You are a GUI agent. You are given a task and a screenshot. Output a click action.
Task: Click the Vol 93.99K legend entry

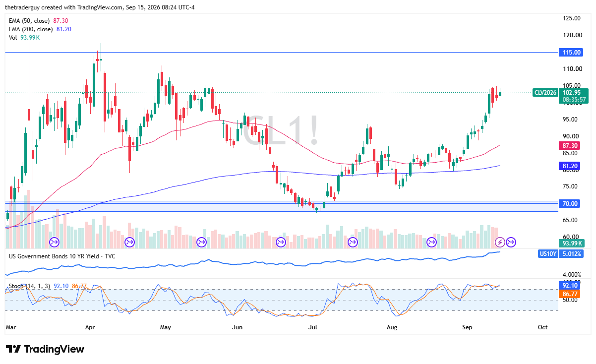(x=25, y=38)
